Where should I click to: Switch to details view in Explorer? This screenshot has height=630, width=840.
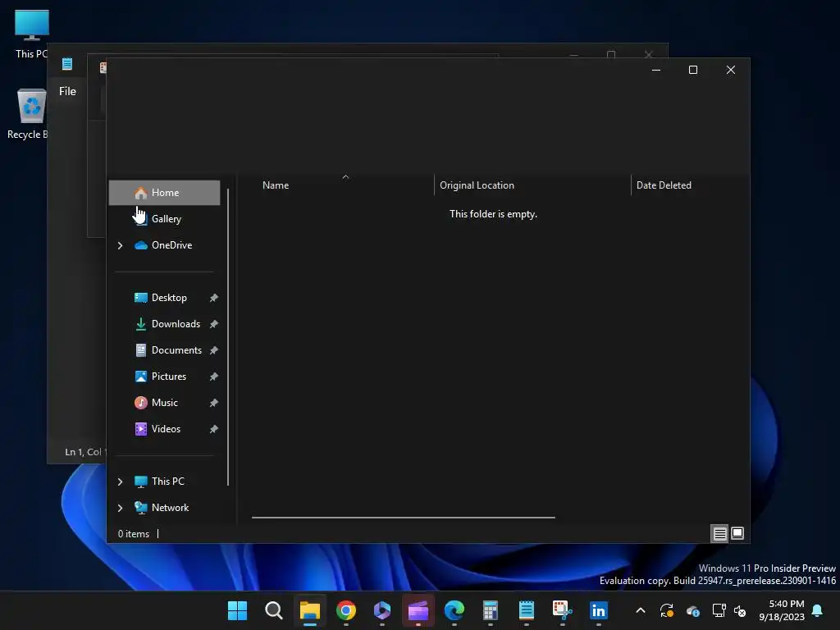[719, 533]
